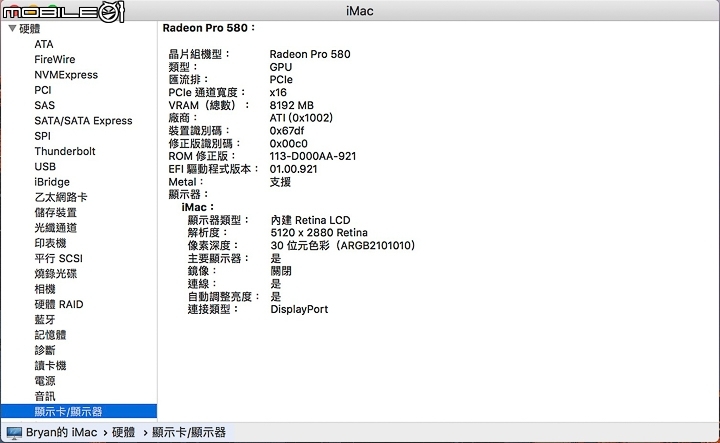
Task: Select 燒錄光碟 in the sidebar
Action: point(56,274)
